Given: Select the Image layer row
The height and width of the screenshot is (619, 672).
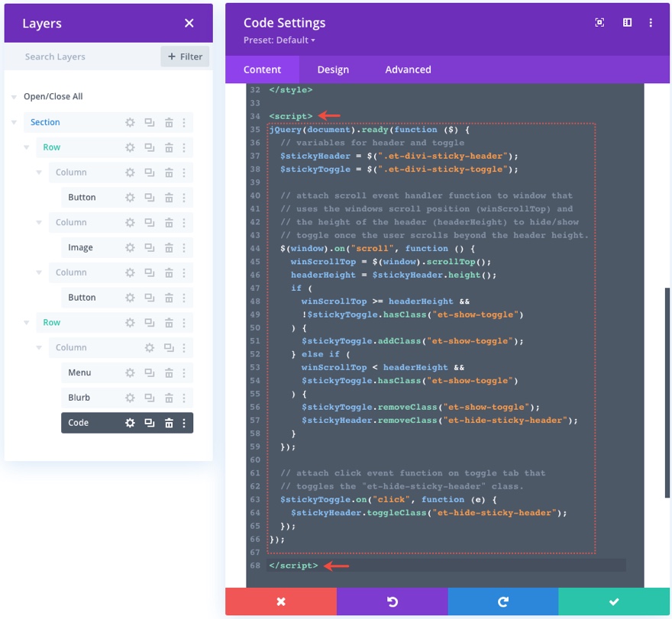Looking at the screenshot, I should coord(127,247).
